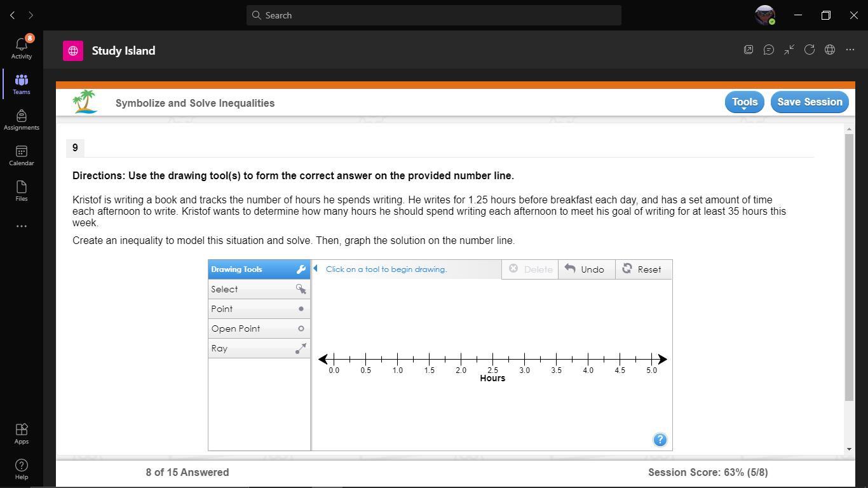Click the 'Directions' instruction line
This screenshot has height=488, width=868.
pos(293,175)
